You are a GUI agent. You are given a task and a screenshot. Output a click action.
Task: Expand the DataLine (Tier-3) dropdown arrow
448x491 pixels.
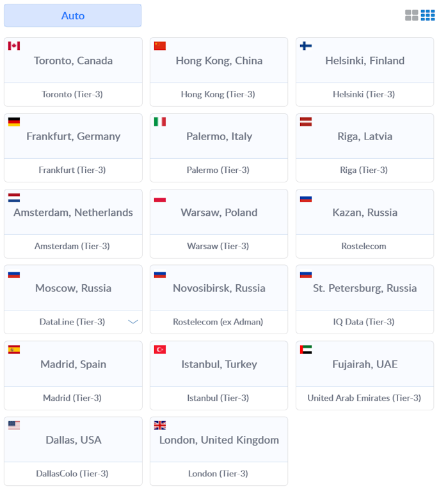point(133,322)
